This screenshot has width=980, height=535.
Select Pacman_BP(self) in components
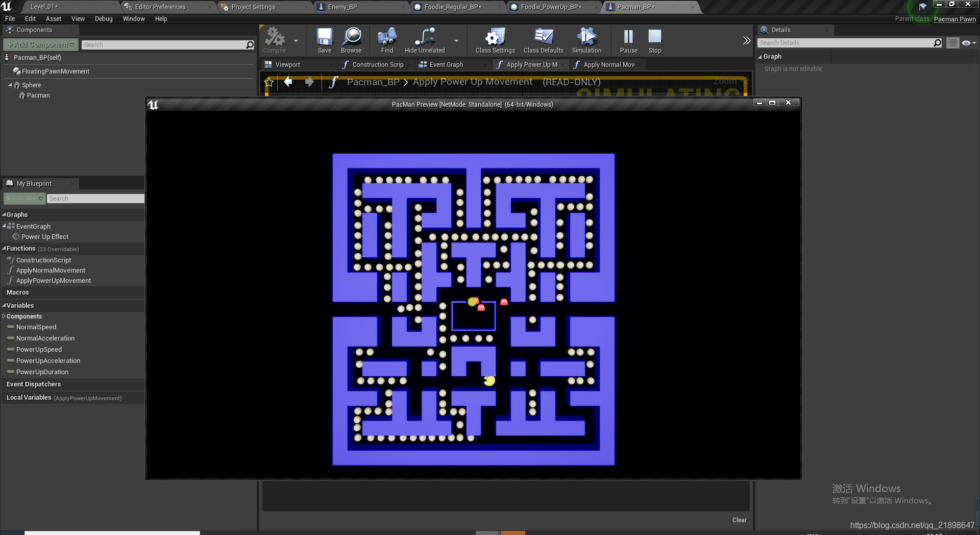pos(37,58)
